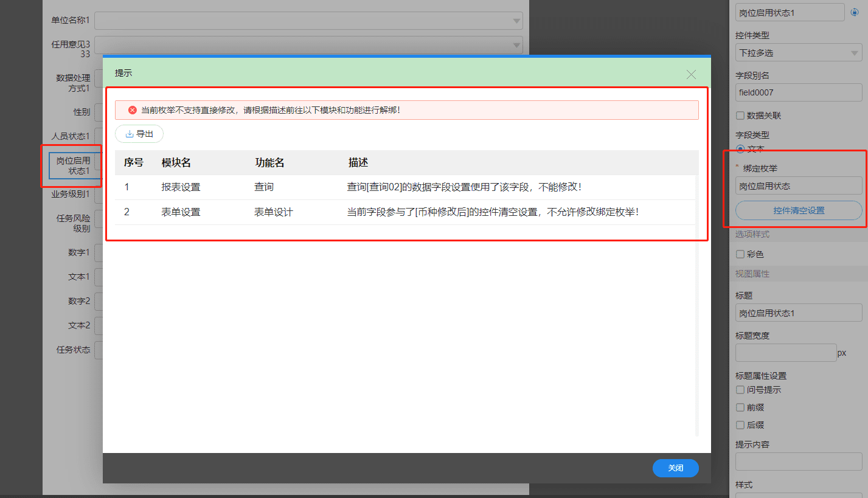The image size is (868, 498).
Task: Click description starting 查询[查询02]
Action: [464, 187]
